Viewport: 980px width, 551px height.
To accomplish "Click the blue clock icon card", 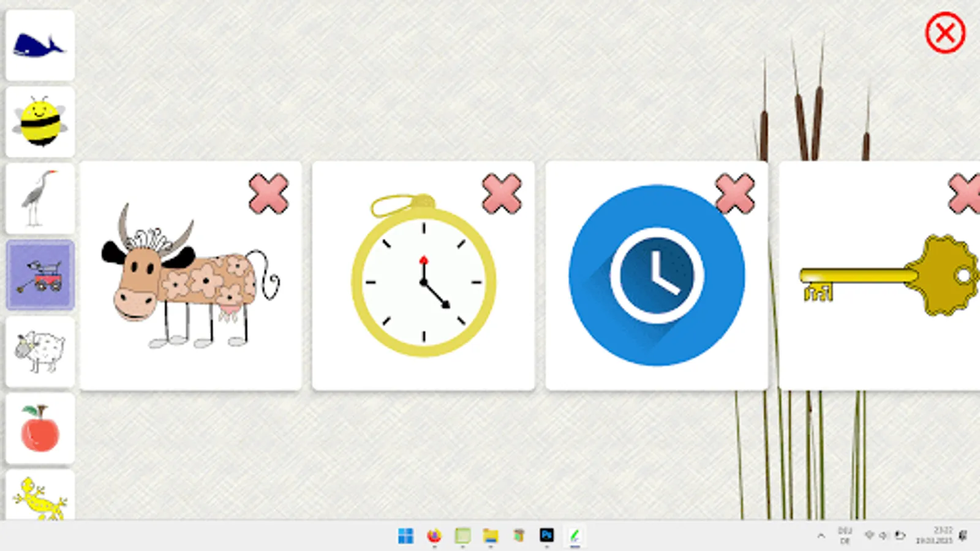I will 657,275.
